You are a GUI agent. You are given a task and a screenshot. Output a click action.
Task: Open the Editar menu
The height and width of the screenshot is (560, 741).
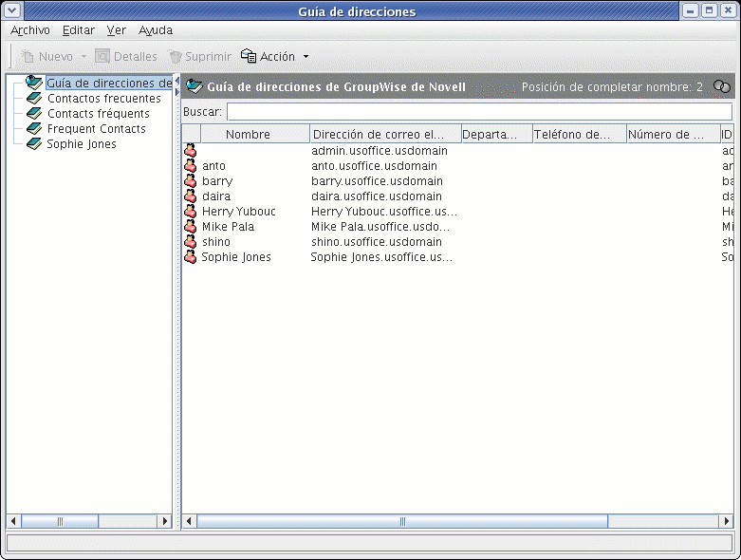(x=79, y=30)
